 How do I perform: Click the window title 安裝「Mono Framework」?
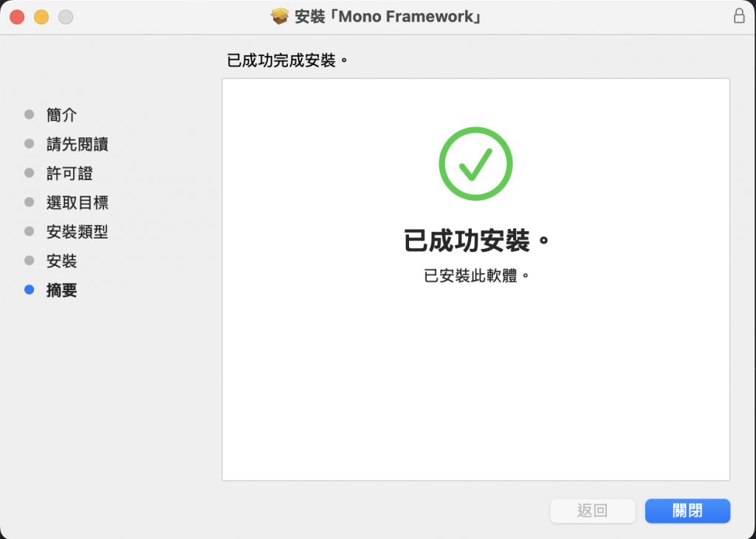click(388, 16)
